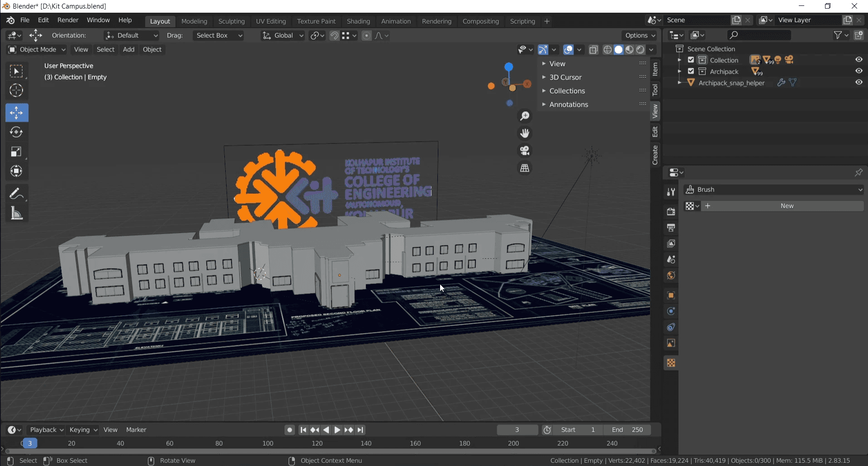868x466 pixels.
Task: Hide the Archipack collection eye icon
Action: click(x=859, y=71)
